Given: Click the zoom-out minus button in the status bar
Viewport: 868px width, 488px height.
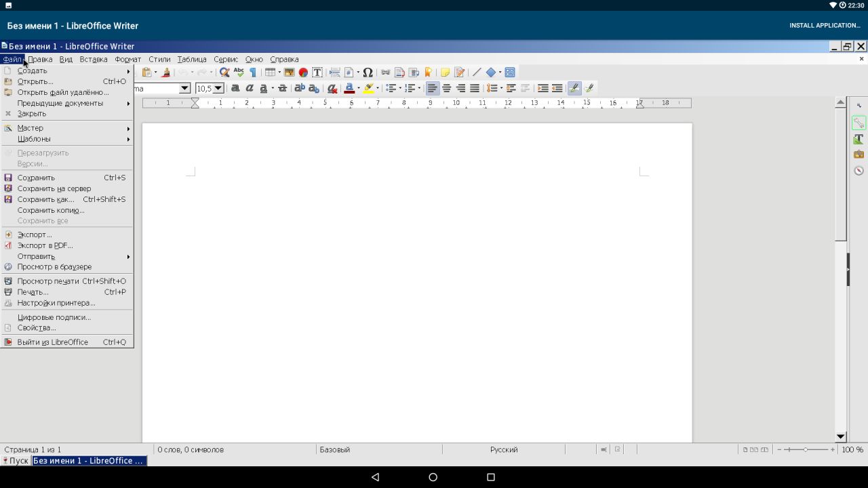Looking at the screenshot, I should [x=780, y=449].
